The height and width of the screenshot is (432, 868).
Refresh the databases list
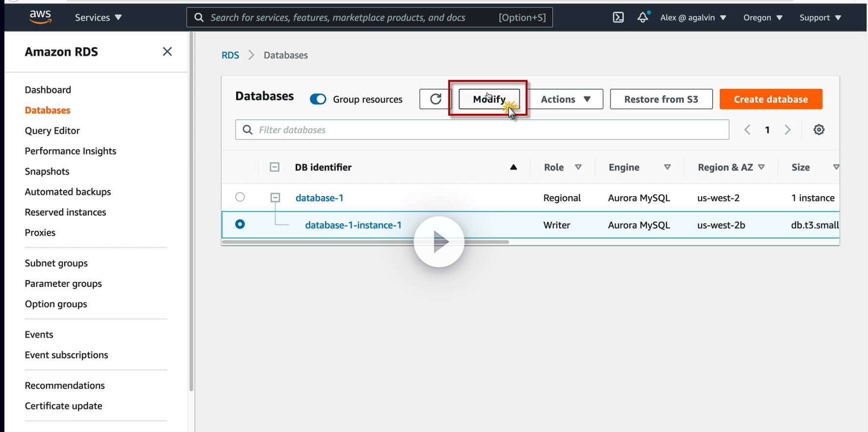tap(435, 99)
